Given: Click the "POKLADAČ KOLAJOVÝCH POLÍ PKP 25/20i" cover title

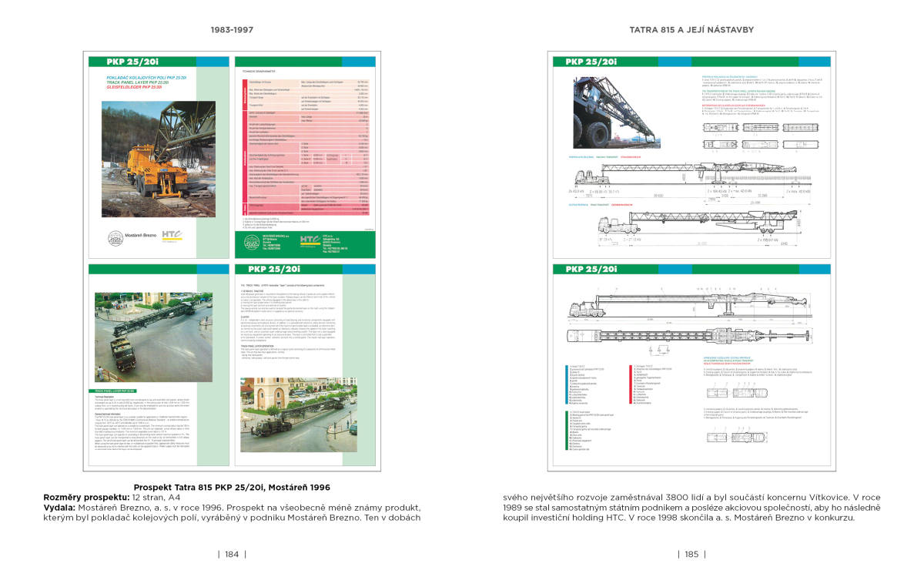Looking at the screenshot, I should (x=148, y=78).
